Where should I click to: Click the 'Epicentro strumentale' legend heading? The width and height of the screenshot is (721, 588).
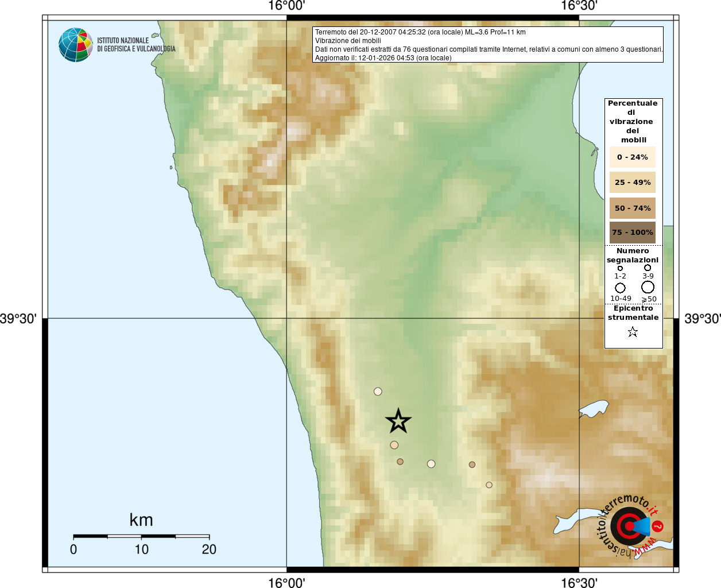[633, 313]
